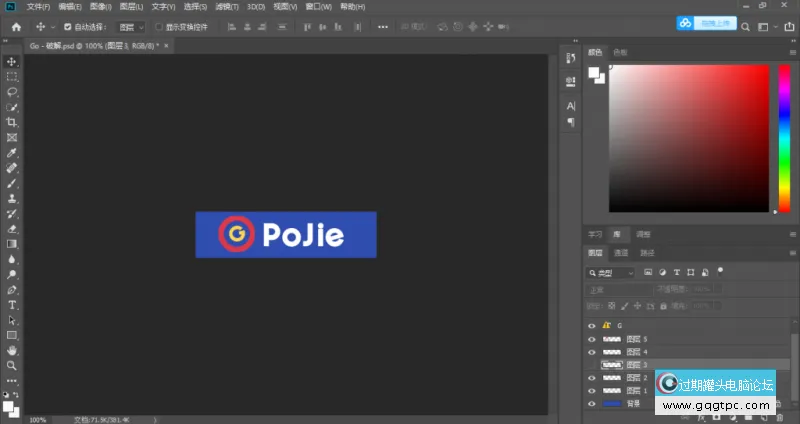The height and width of the screenshot is (424, 800).
Task: Select the Horizontal Type tool
Action: click(x=12, y=305)
